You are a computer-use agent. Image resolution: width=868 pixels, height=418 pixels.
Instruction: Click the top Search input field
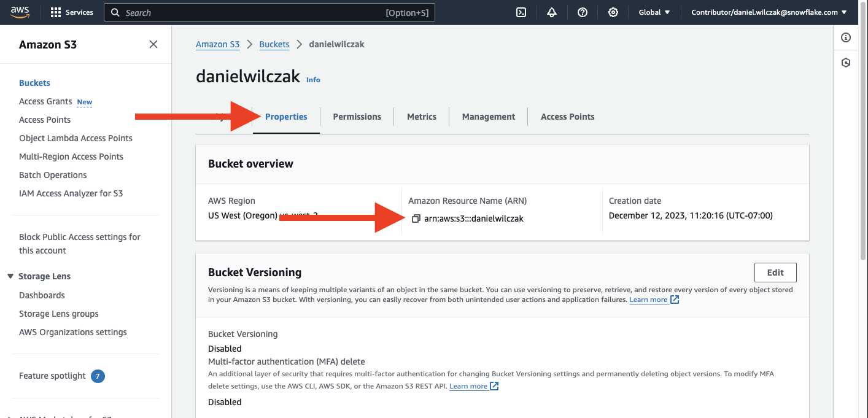[269, 12]
